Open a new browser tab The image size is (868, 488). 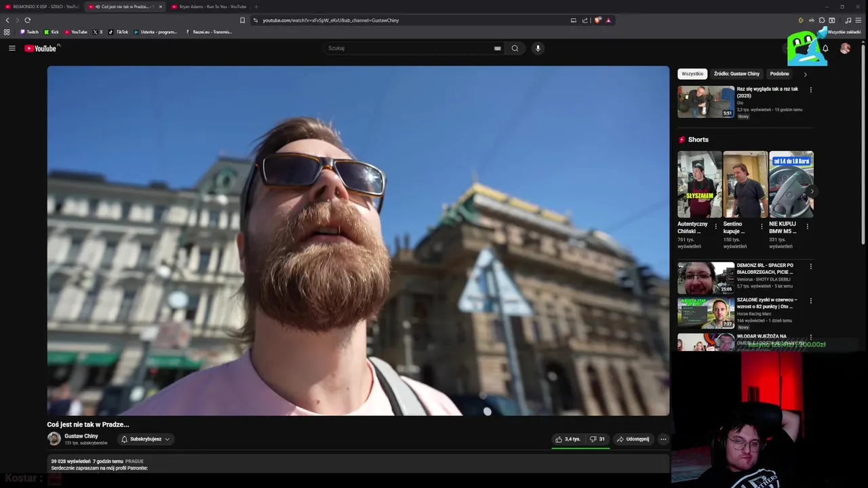click(256, 7)
